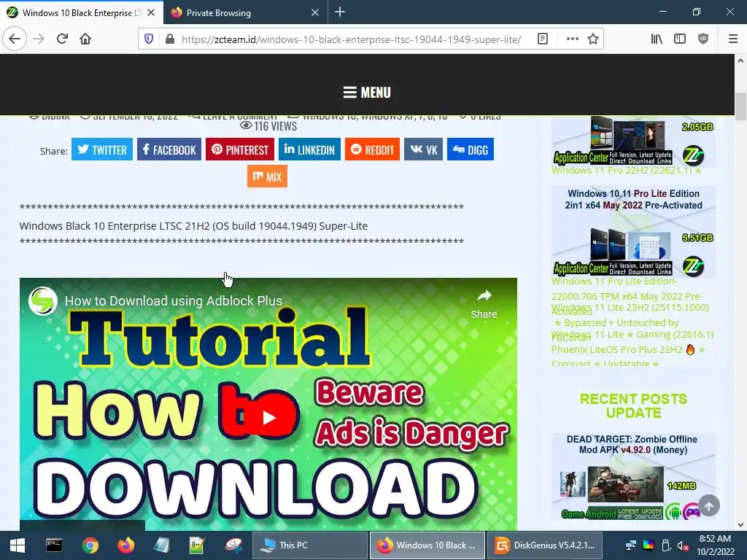747x560 pixels.
Task: Click the page scrollbar up arrow
Action: click(740, 61)
